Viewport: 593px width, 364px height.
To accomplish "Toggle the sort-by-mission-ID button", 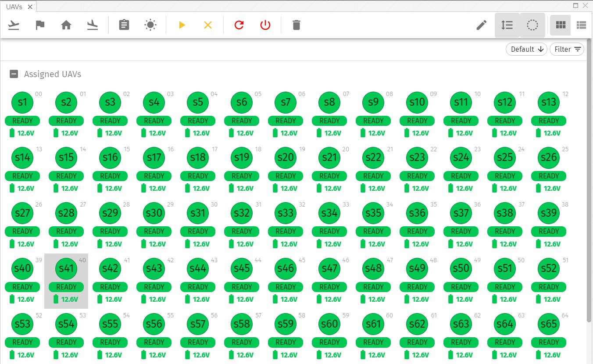I will tap(507, 25).
